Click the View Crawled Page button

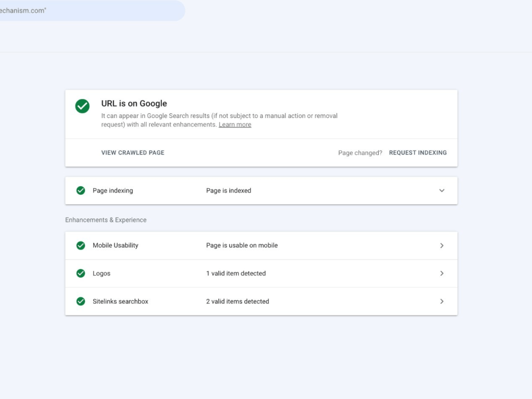(132, 153)
